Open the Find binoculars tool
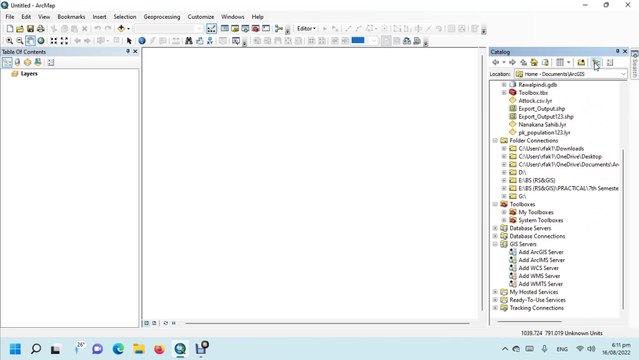Viewport: 639px width, 360px height. (x=189, y=41)
